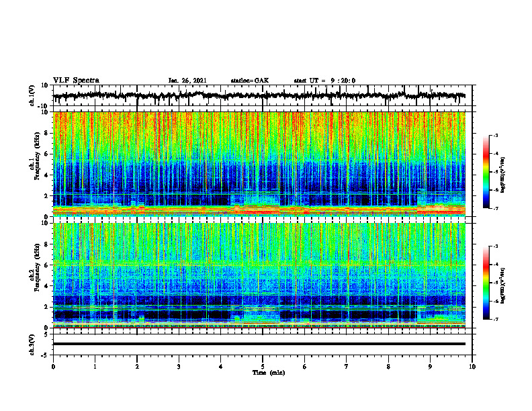The width and height of the screenshot is (532, 411).
Task: Click the "-7" tick on ch.2 colorbar
Action: click(x=496, y=320)
